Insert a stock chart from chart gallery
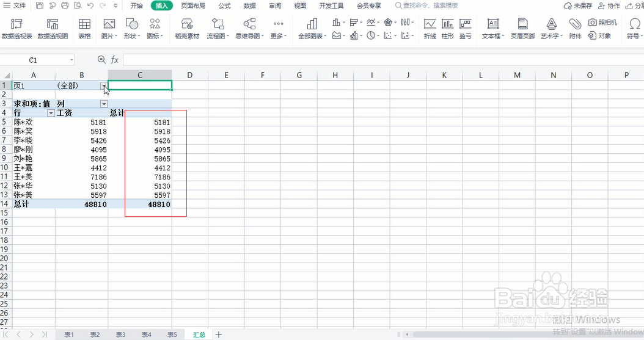Screen dimensions: 644x340 coord(407,22)
